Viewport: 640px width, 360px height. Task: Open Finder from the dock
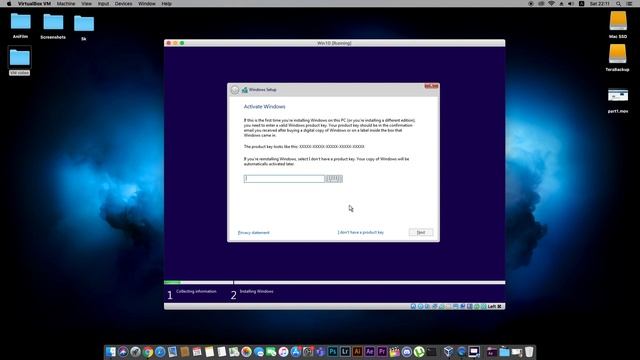click(111, 352)
